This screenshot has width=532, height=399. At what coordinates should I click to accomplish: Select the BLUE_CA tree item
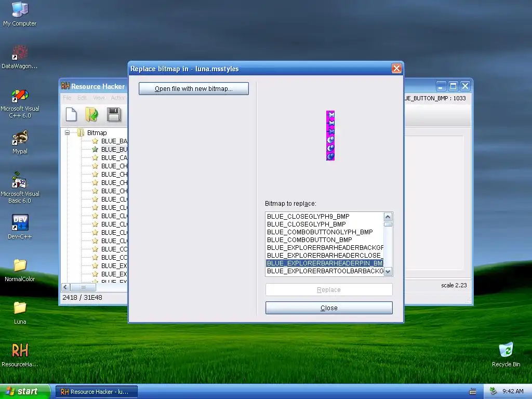point(114,158)
